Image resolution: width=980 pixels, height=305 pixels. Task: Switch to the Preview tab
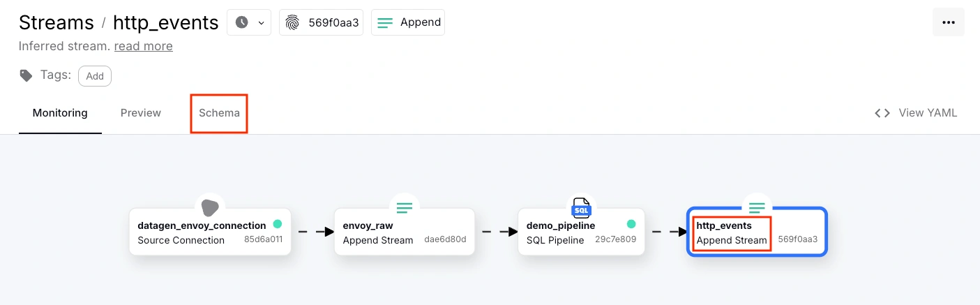tap(141, 113)
